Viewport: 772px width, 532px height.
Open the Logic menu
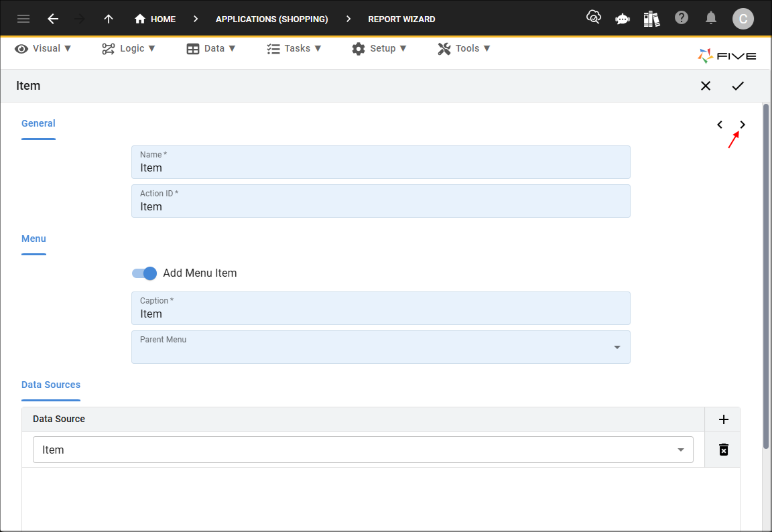tap(129, 48)
